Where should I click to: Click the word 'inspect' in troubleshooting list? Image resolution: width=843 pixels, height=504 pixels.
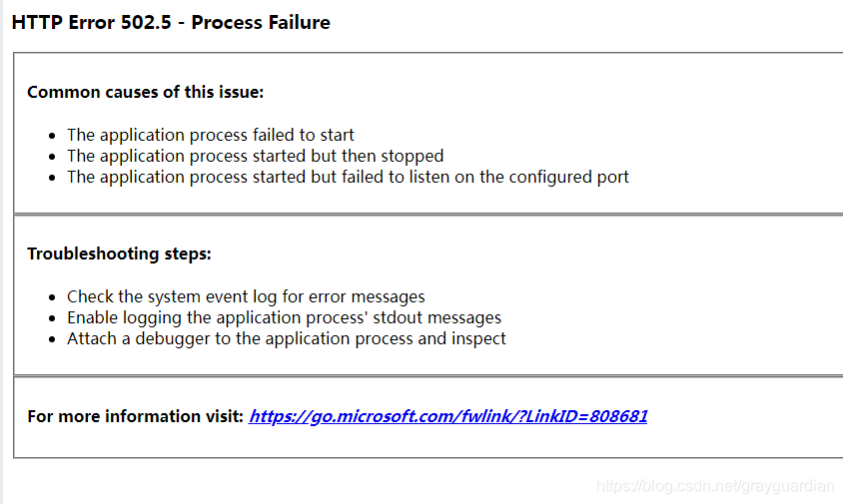478,338
